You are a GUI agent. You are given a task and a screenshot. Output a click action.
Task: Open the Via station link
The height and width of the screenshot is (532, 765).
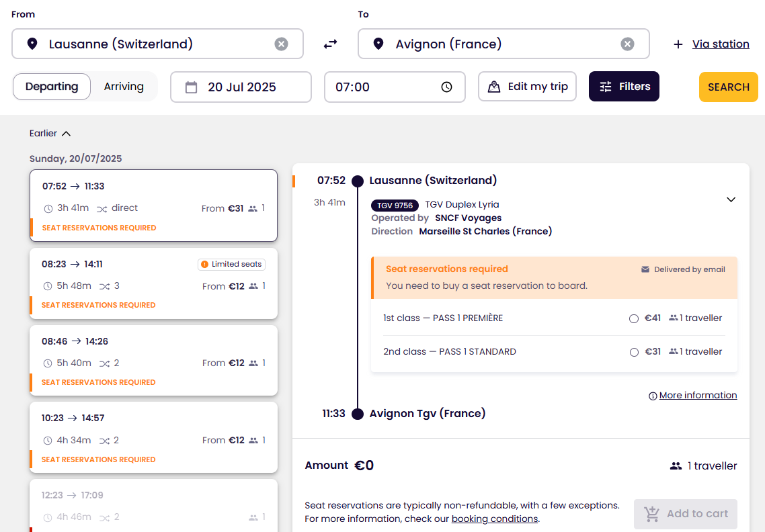point(721,44)
